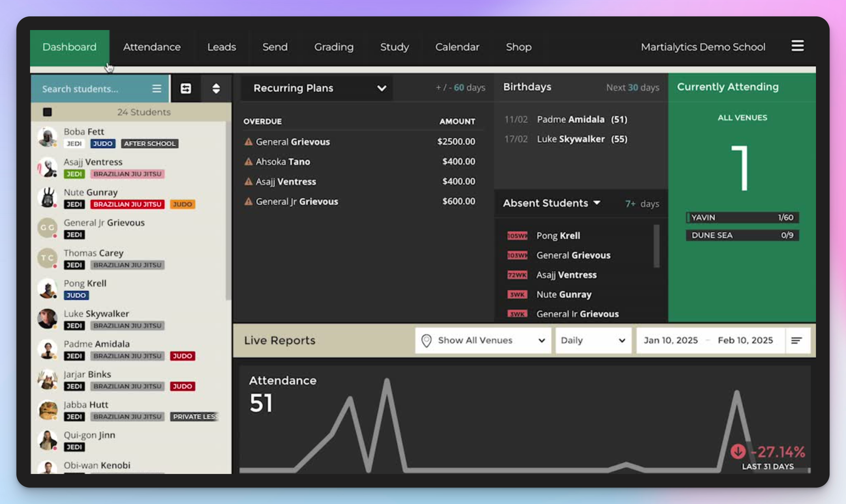Click the AFTER SCHOOL tag on Boba Fett
The width and height of the screenshot is (846, 504).
point(150,144)
